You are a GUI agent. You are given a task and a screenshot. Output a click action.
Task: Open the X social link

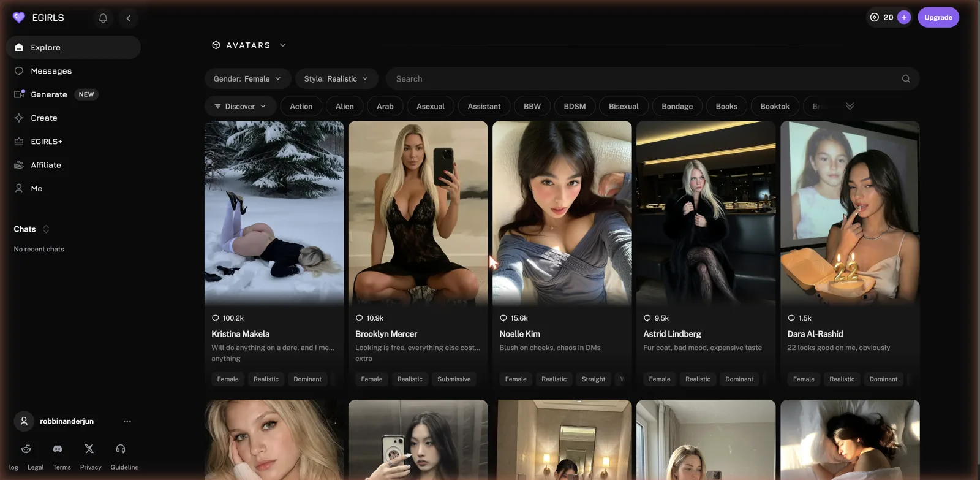89,449
